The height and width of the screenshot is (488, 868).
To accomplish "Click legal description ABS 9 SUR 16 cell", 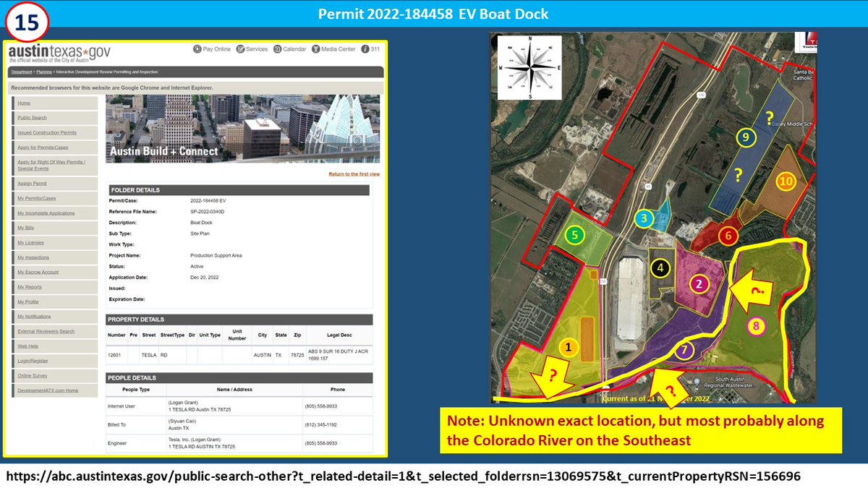I will tap(339, 355).
